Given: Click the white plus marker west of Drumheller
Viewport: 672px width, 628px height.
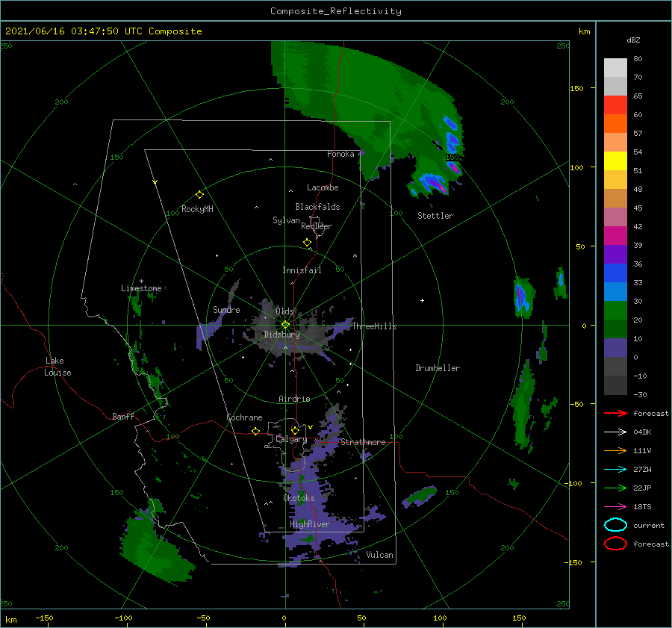Looking at the screenshot, I should click(422, 300).
